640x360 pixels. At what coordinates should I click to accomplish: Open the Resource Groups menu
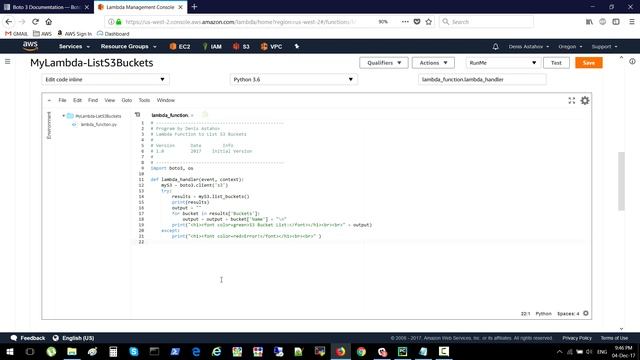(129, 47)
